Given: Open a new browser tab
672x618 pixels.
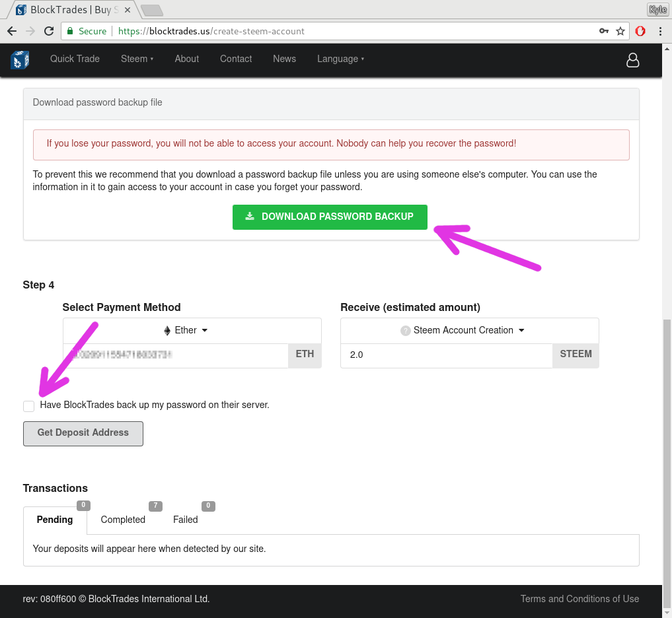Looking at the screenshot, I should click(152, 10).
